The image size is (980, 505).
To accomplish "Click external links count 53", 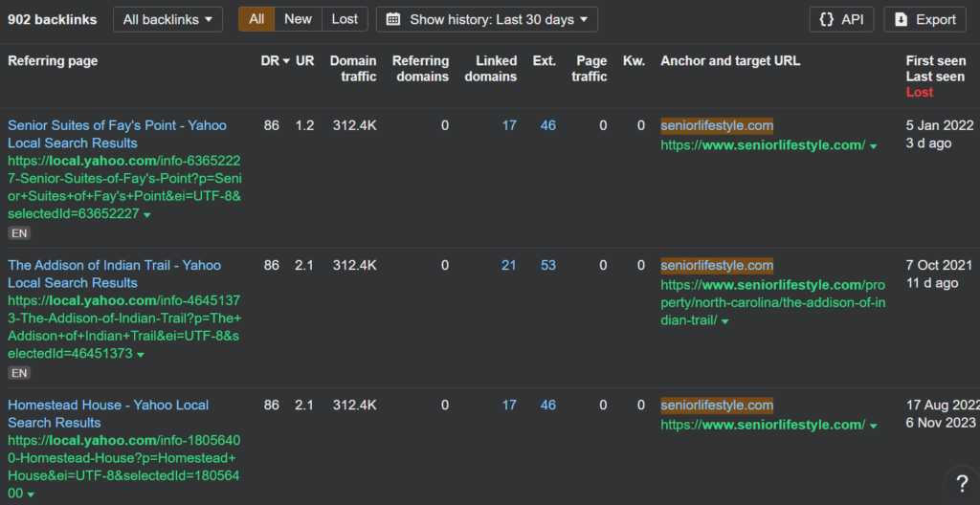I will pos(547,265).
